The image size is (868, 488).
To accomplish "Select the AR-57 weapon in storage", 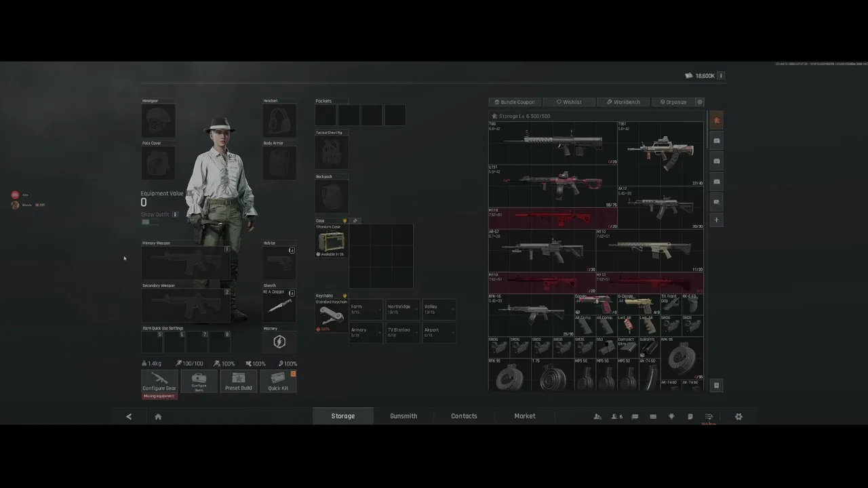I will click(542, 251).
